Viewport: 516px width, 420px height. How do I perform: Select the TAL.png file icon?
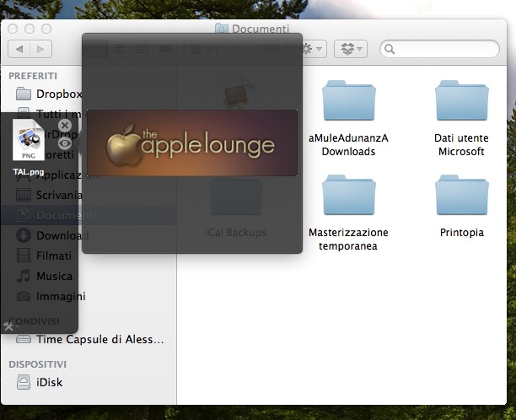click(x=29, y=142)
